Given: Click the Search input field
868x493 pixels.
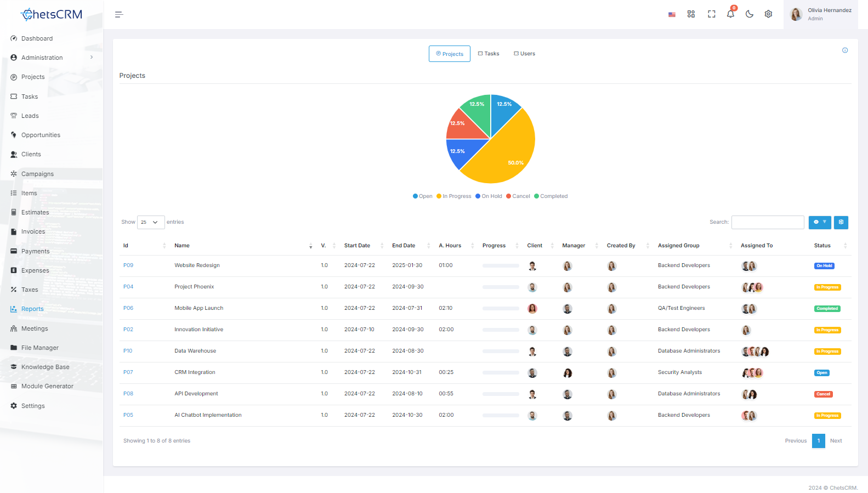Looking at the screenshot, I should 768,222.
